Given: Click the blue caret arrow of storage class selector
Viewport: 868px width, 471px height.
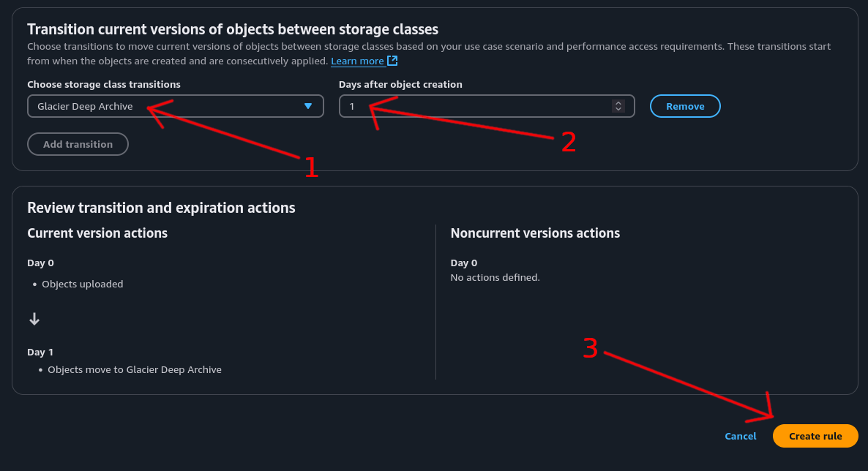Looking at the screenshot, I should tap(308, 106).
